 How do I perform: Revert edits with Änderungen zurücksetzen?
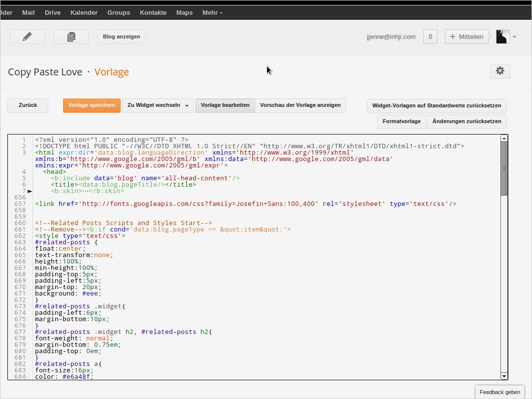(x=466, y=121)
